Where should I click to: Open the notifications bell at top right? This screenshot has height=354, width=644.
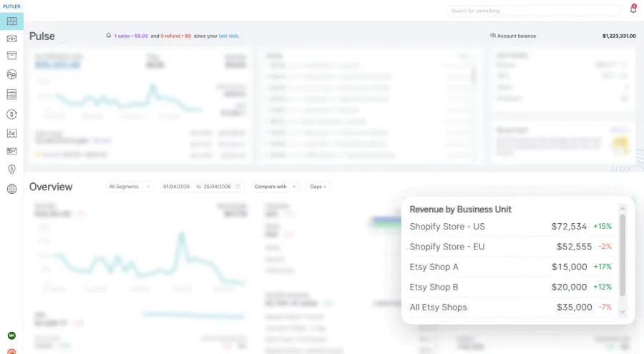[633, 9]
